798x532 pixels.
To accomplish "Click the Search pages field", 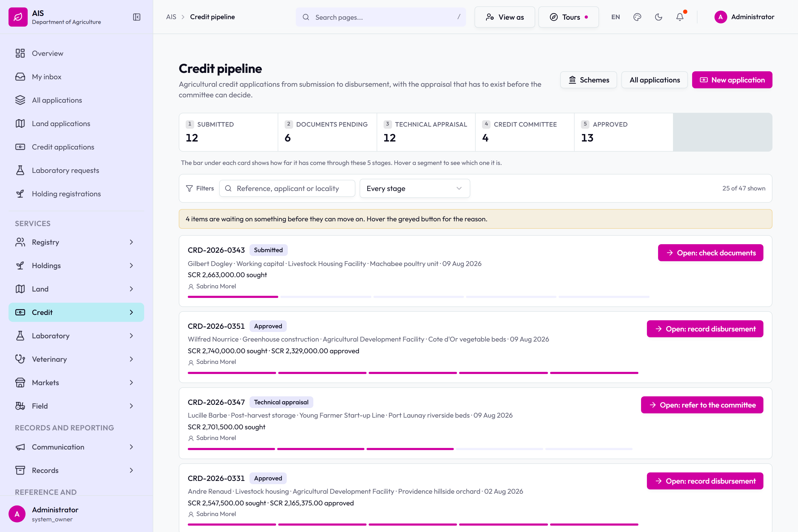I will pyautogui.click(x=381, y=17).
